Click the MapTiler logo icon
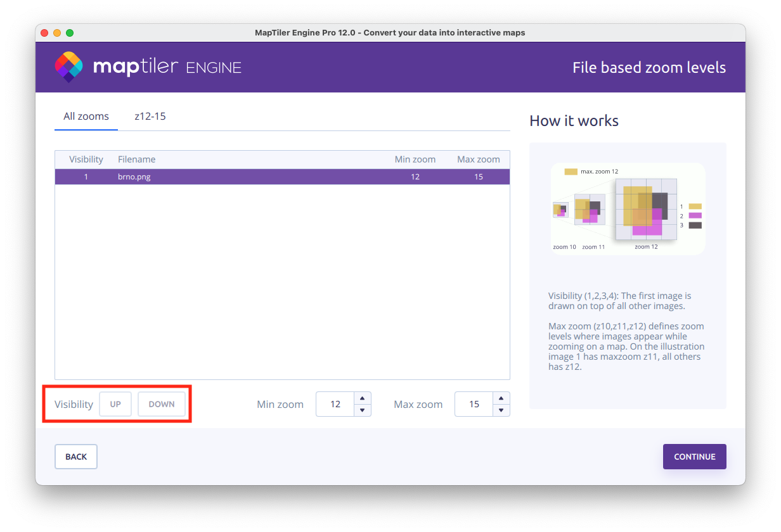This screenshot has height=532, width=781. tap(68, 67)
